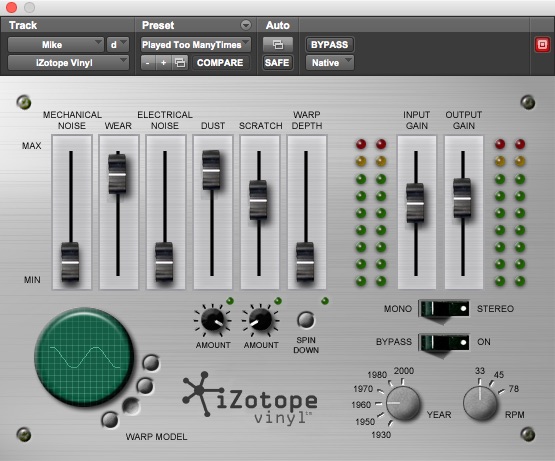Toggle the Mono/Stereo switch
Viewport: 555px width, 461px height.
pyautogui.click(x=444, y=309)
